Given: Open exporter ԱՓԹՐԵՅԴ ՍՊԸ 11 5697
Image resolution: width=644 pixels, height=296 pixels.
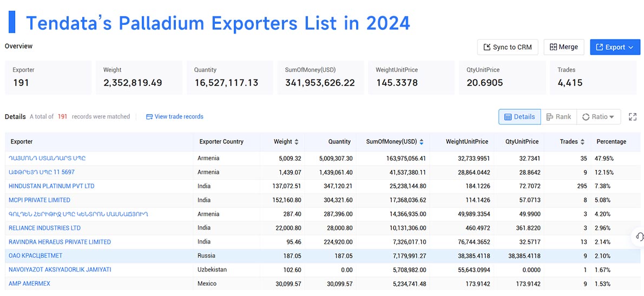Looking at the screenshot, I should [x=42, y=172].
